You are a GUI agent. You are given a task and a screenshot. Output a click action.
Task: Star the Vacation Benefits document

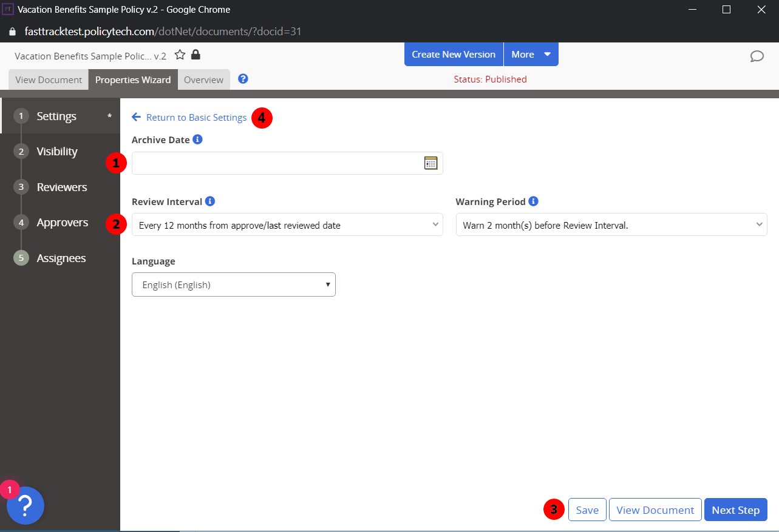[180, 55]
